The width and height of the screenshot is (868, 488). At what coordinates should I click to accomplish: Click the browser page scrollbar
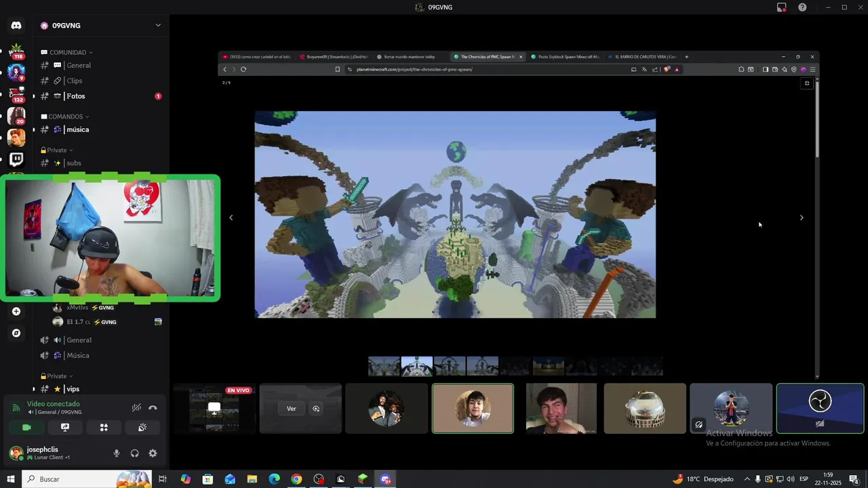click(x=817, y=120)
